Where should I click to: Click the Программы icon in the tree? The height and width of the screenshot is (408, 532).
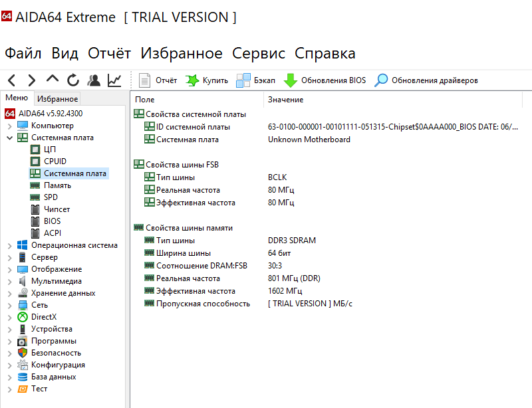[23, 341]
